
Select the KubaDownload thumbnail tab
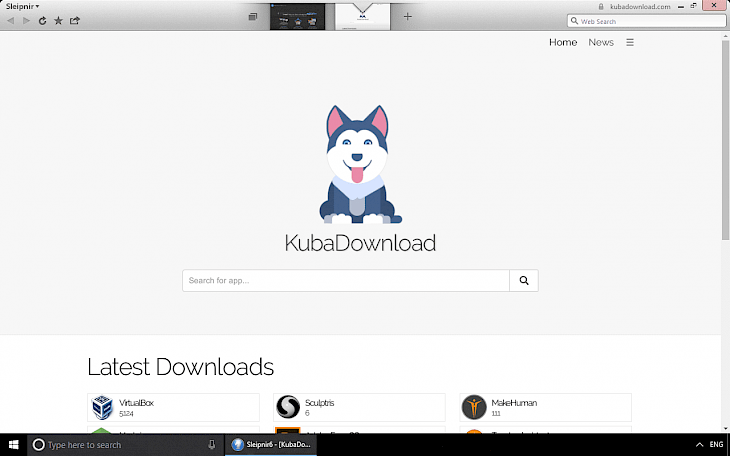(x=362, y=17)
